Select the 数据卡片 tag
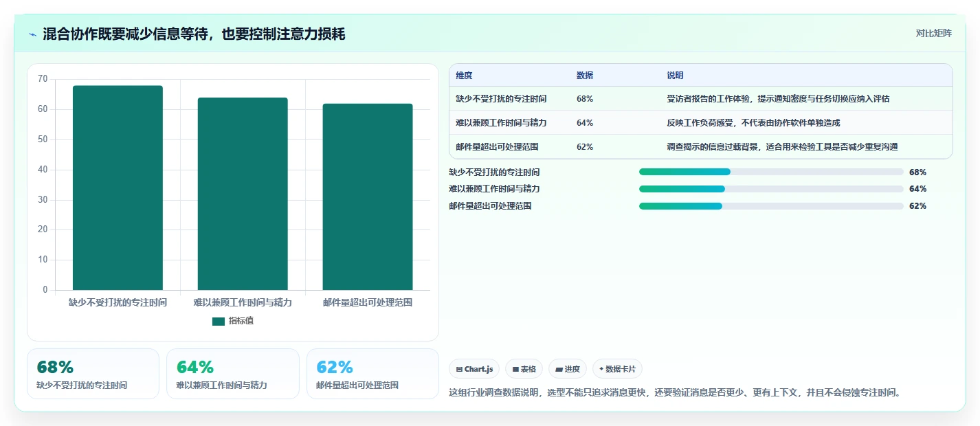 tap(617, 369)
